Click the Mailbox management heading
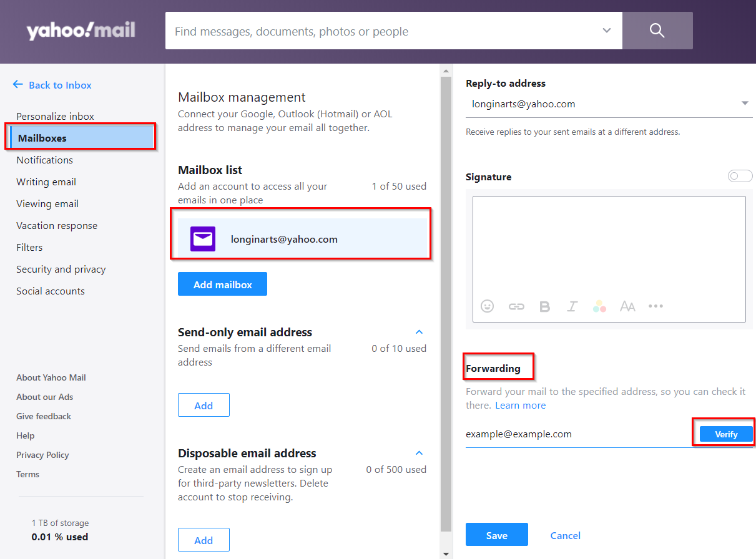756x559 pixels. (242, 97)
